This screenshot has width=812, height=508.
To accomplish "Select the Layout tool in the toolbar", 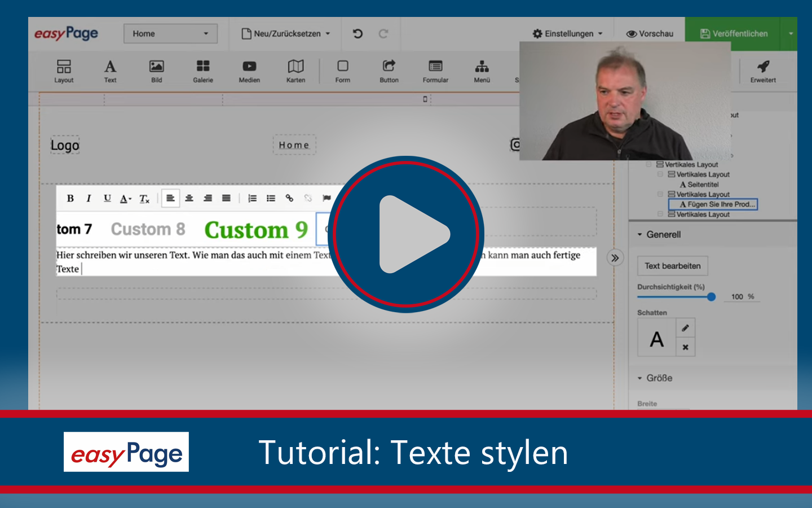I will 63,71.
